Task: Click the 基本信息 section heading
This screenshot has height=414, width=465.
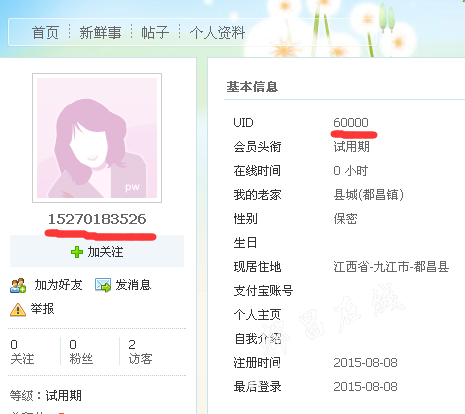Action: click(252, 87)
